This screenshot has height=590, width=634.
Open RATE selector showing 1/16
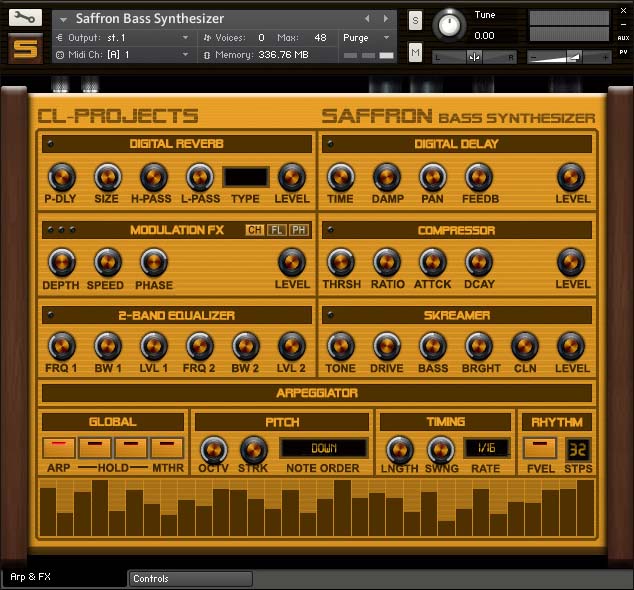point(486,448)
